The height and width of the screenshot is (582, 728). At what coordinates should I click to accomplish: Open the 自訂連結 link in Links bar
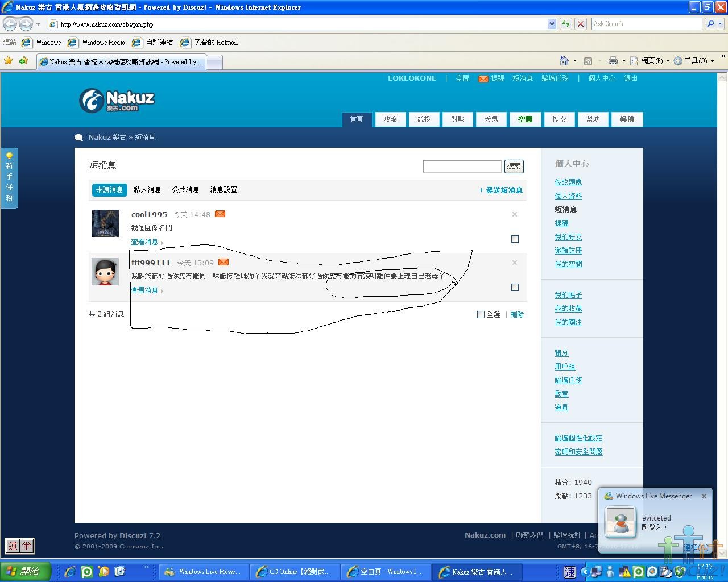(x=152, y=43)
